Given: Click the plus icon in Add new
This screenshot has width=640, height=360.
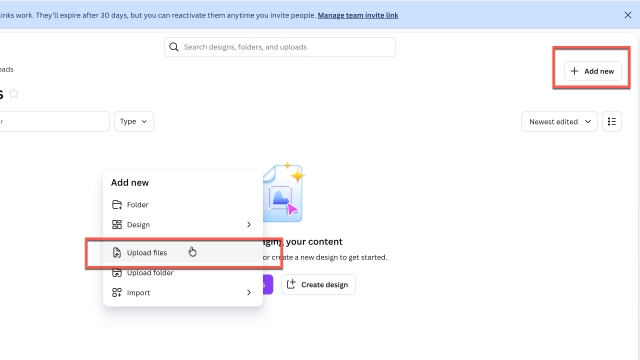Looking at the screenshot, I should tap(574, 71).
